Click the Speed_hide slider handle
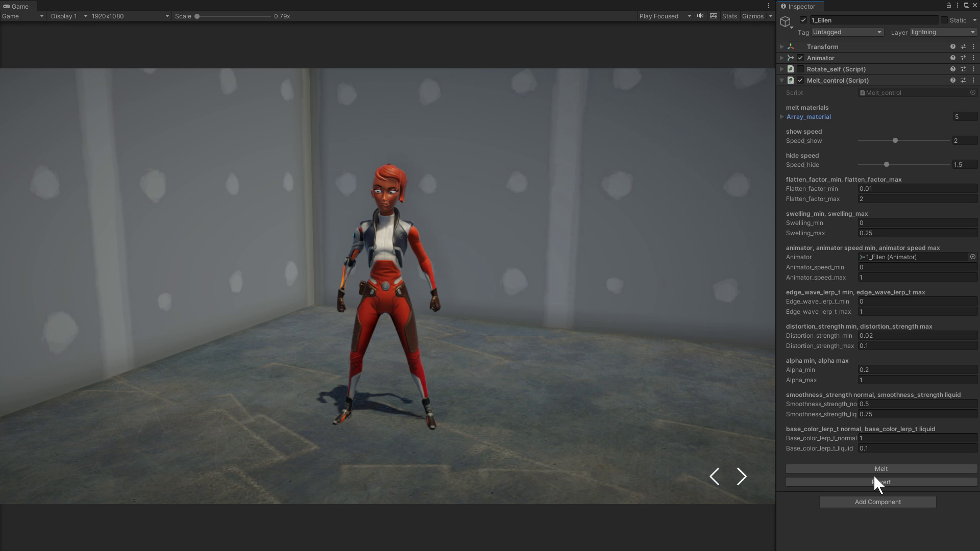Viewport: 980px width, 551px height. pos(887,164)
